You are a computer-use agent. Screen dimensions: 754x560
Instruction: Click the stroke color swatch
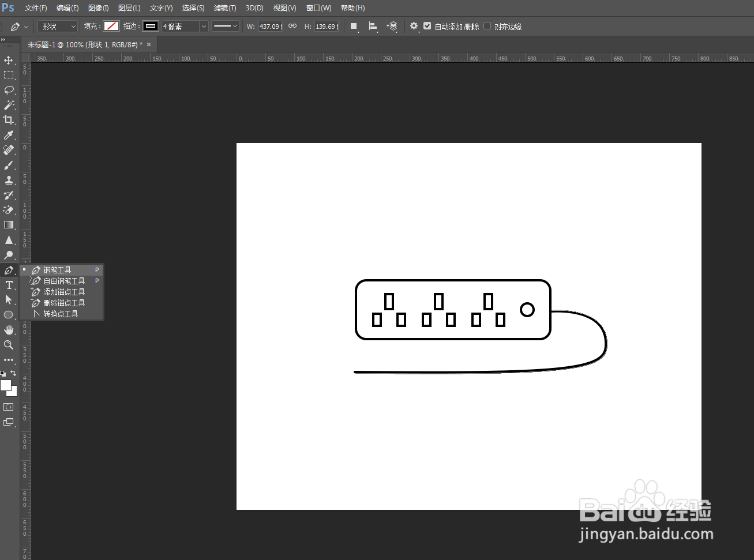pos(151,26)
